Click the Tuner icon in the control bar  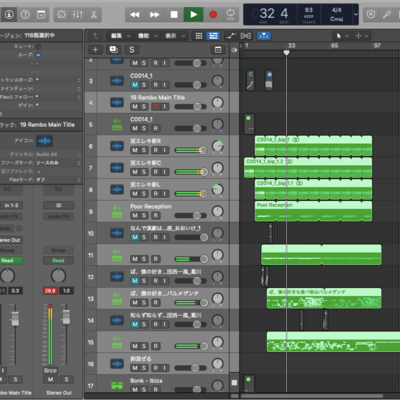387,15
